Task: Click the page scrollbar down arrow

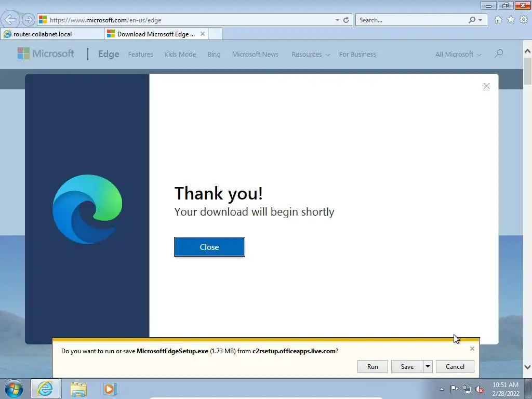Action: [527, 367]
